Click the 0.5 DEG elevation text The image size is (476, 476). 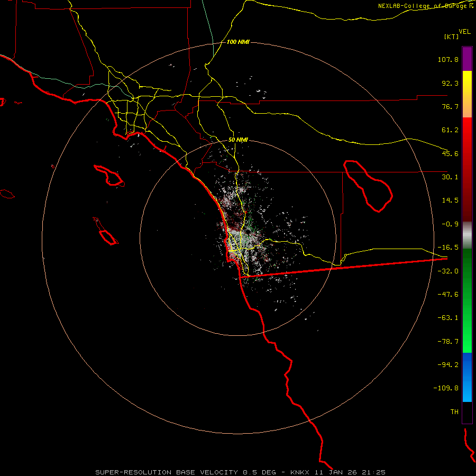pos(259,472)
